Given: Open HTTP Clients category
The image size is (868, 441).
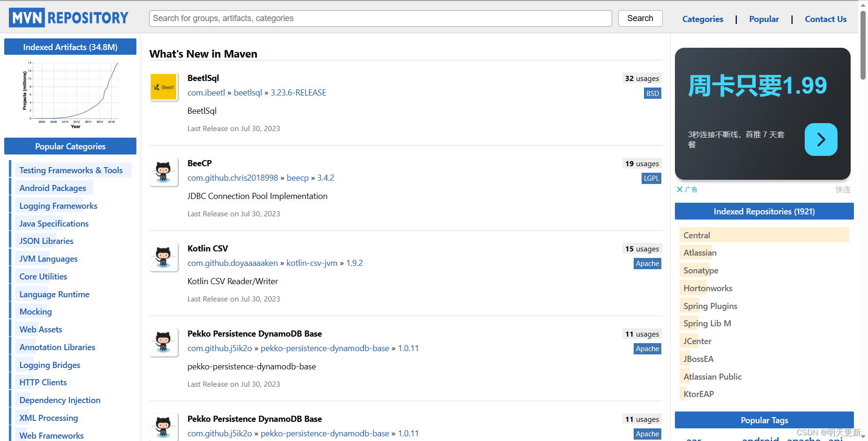Looking at the screenshot, I should (x=43, y=382).
